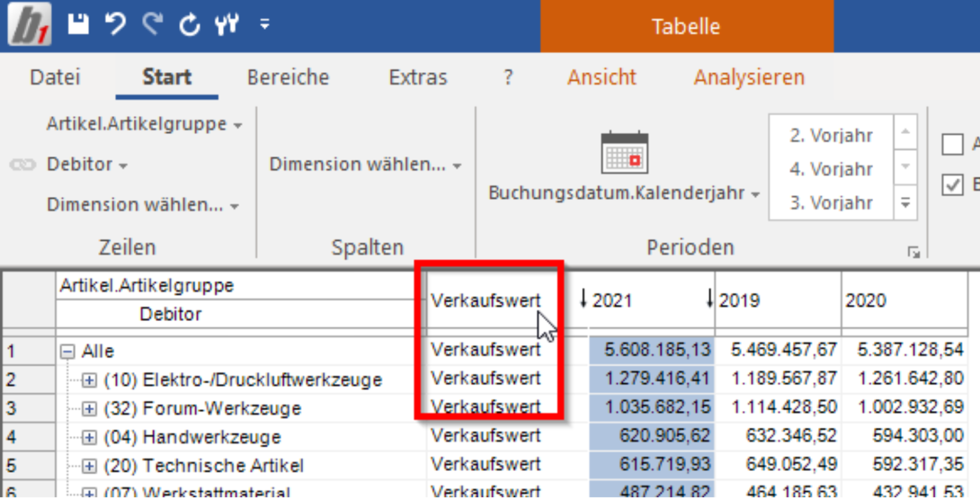Viewport: 980px width, 500px height.
Task: Switch to the Start tab
Action: click(167, 77)
